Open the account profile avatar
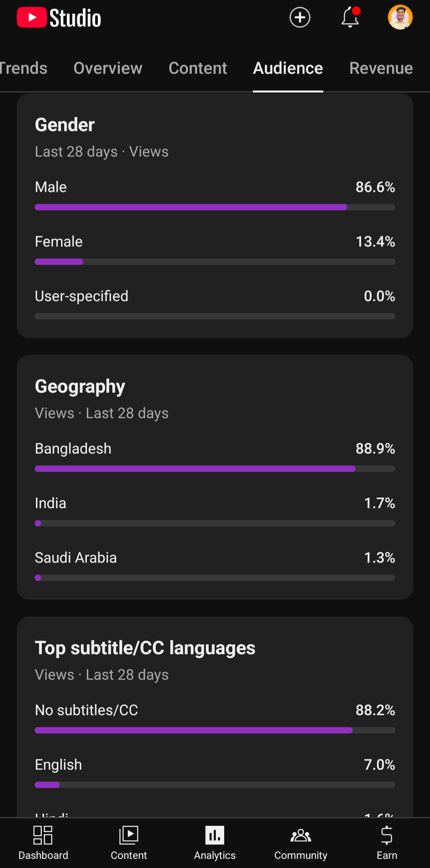 click(400, 18)
